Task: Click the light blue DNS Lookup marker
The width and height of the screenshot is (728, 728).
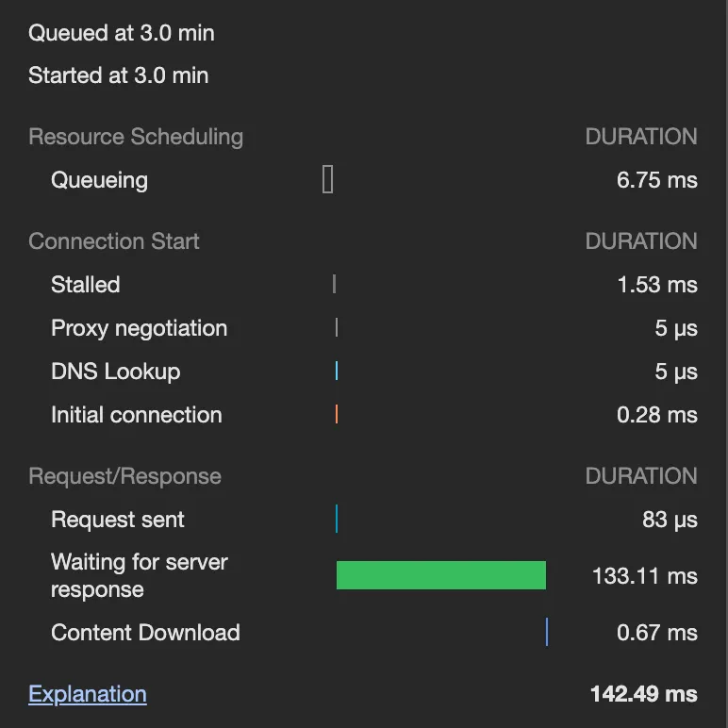Action: click(x=336, y=371)
